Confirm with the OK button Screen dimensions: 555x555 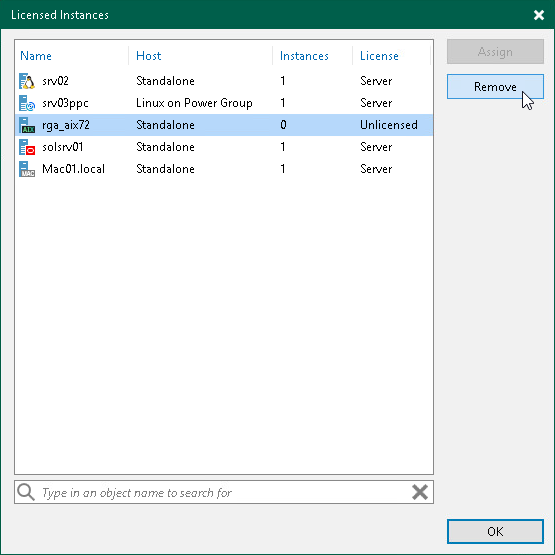coord(495,531)
